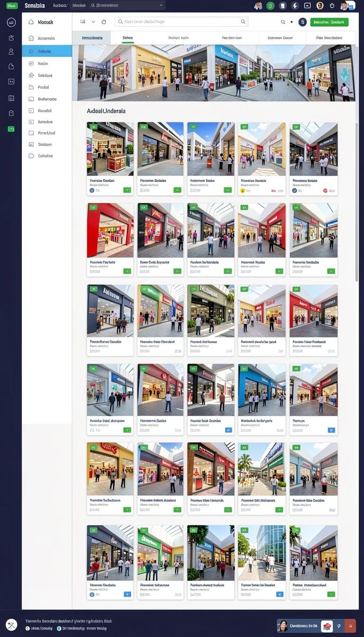The height and width of the screenshot is (637, 364).
Task: Select the highlighted blue sidebar item
Action: click(x=47, y=51)
